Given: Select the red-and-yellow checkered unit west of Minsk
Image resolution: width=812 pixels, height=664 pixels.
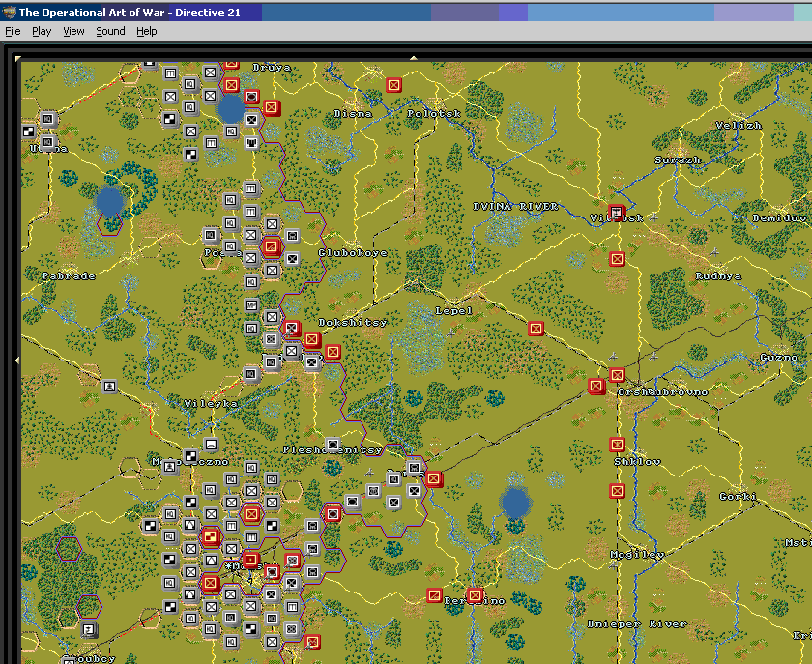Looking at the screenshot, I should pyautogui.click(x=211, y=537).
